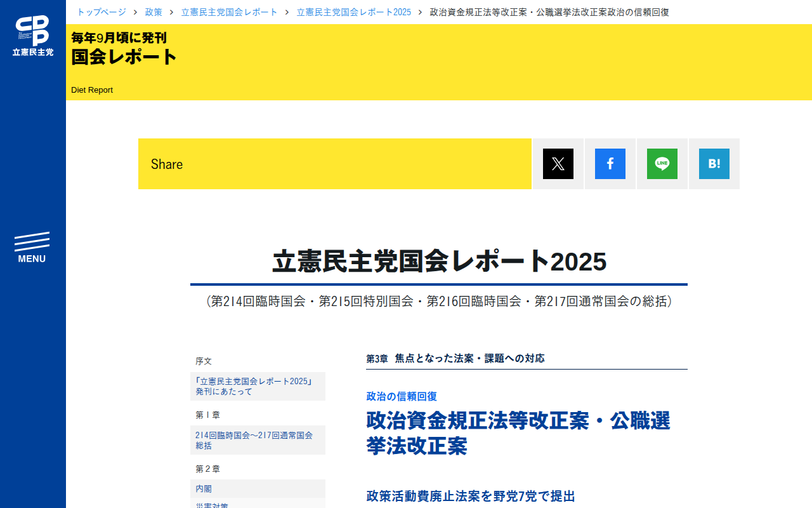Open 立憲民主党国会レポート2025 breadcrumb link
Image resolution: width=812 pixels, height=508 pixels.
point(354,12)
